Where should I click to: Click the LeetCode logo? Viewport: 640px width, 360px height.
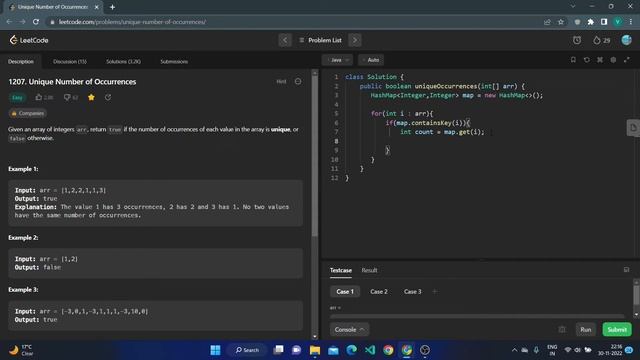point(29,40)
